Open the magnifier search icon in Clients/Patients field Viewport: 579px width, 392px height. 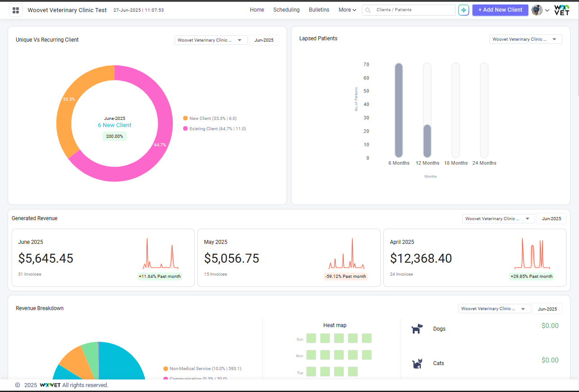367,9
